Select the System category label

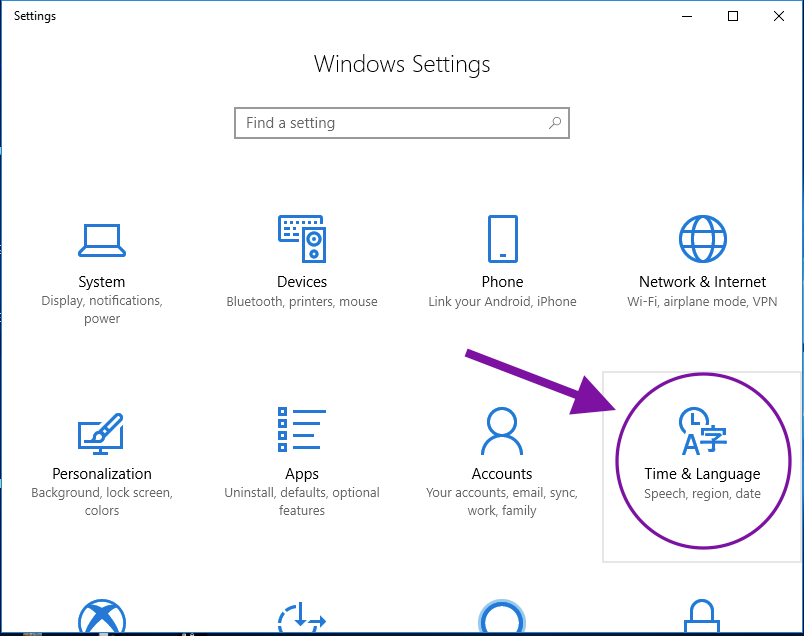coord(102,282)
